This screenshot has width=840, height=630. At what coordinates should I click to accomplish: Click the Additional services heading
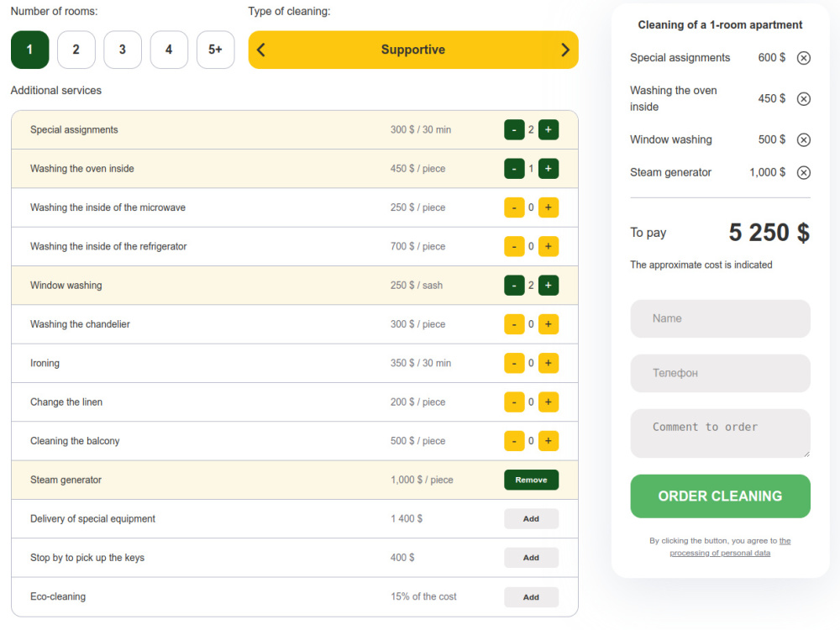point(56,91)
